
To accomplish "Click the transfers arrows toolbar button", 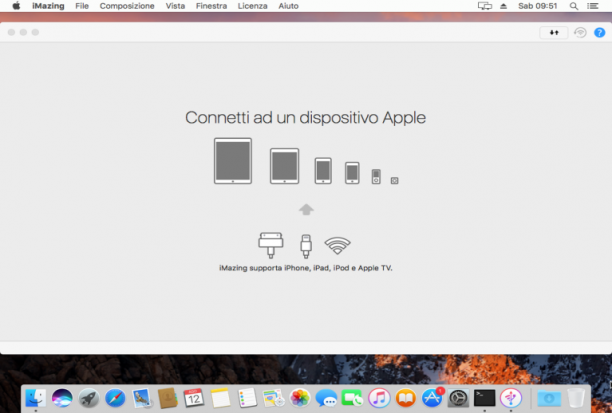I will [553, 32].
